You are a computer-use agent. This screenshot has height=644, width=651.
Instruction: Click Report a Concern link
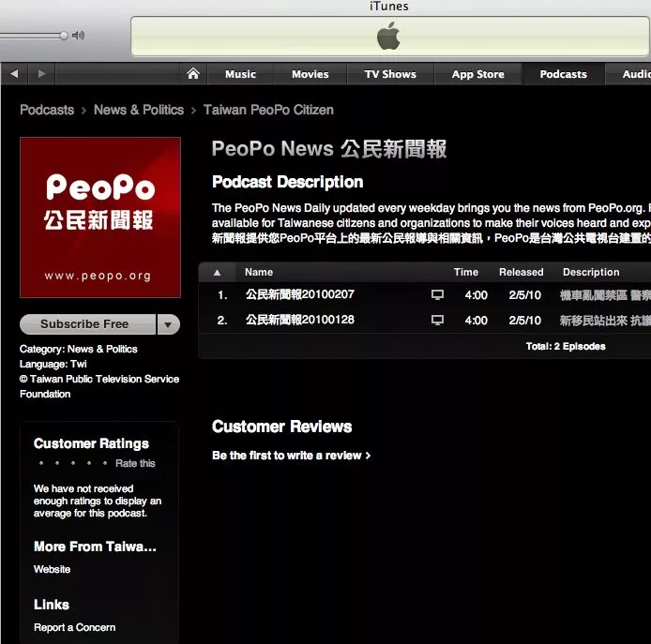pyautogui.click(x=75, y=627)
